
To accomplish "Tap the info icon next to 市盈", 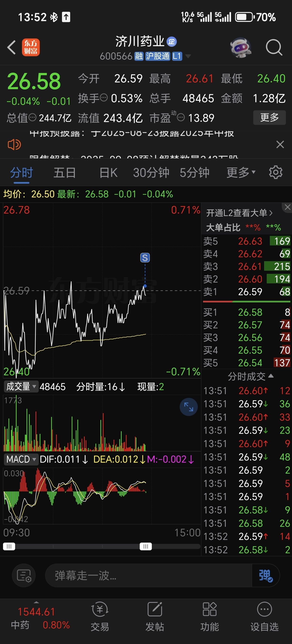I will coord(181,117).
